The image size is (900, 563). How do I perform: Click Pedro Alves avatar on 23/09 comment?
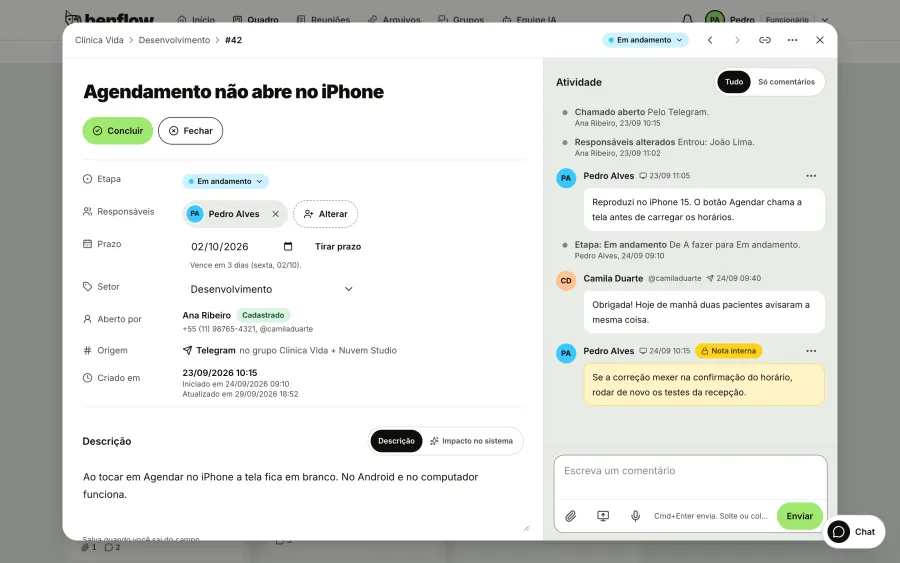click(566, 178)
